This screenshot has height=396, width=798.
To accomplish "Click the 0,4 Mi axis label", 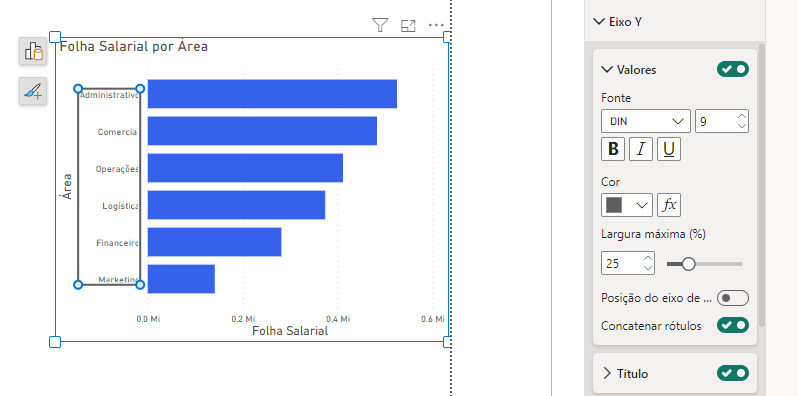I will [338, 319].
